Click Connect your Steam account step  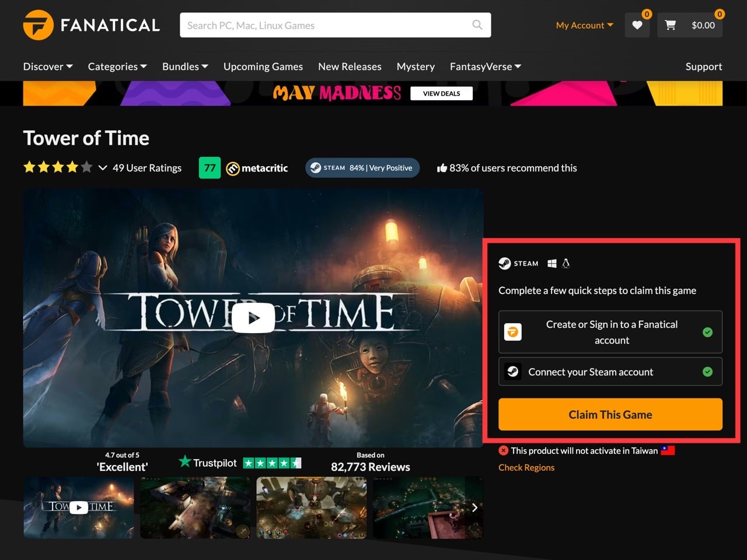tap(610, 372)
